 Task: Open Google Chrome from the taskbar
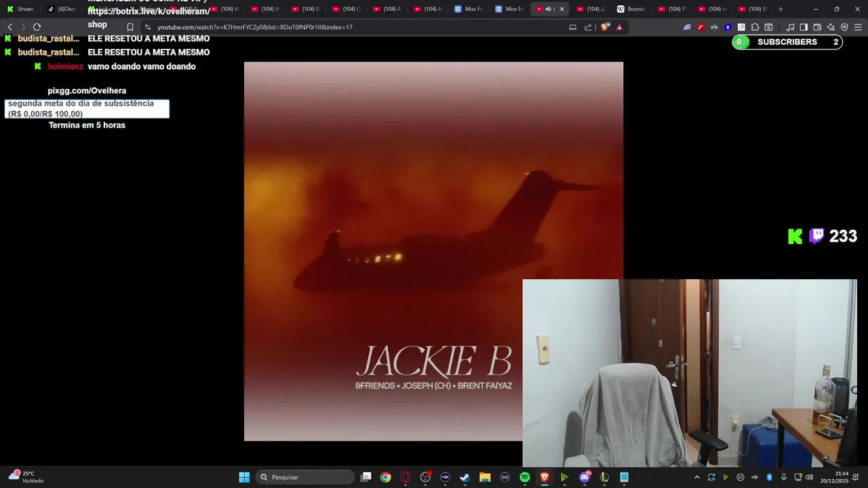386,477
